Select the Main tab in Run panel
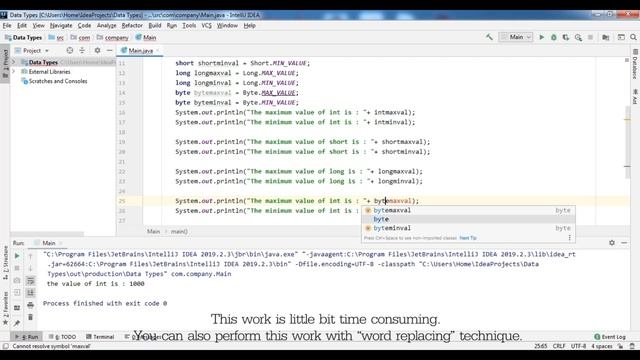The height and width of the screenshot is (360, 640). tap(49, 243)
